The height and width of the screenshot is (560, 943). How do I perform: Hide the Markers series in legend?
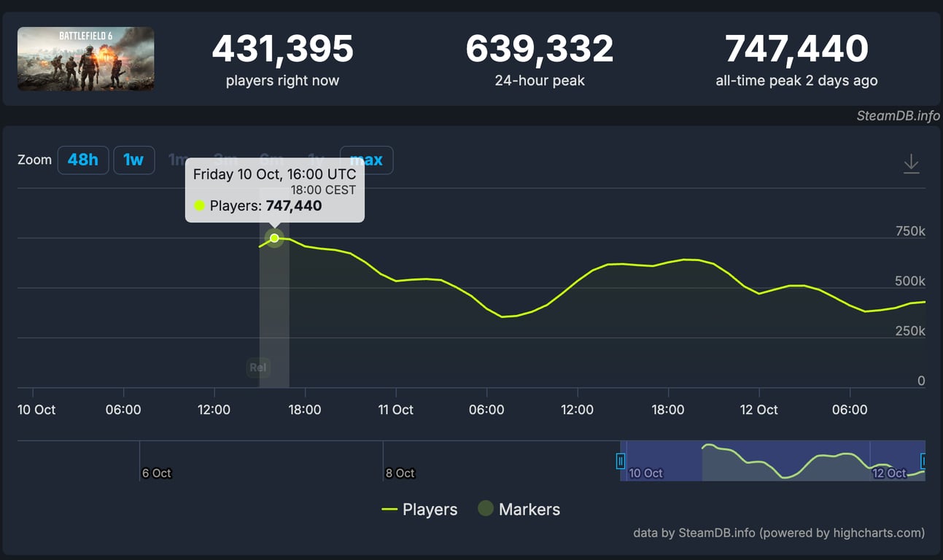point(519,510)
